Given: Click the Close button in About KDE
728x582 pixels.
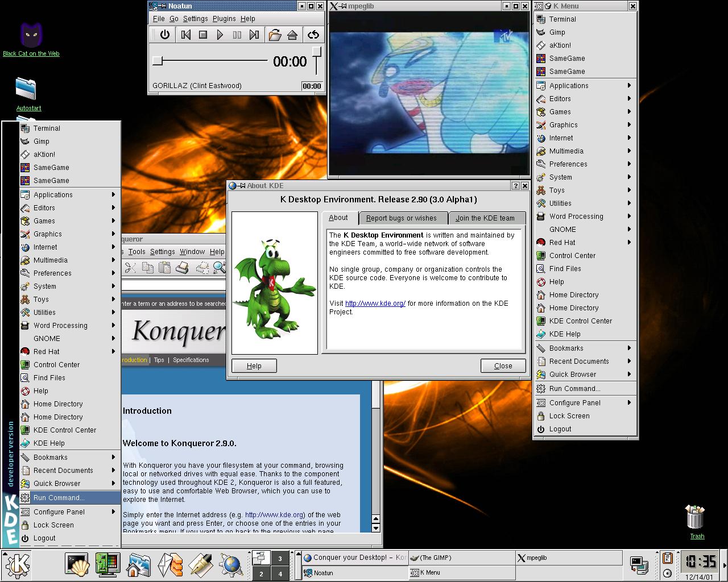Looking at the screenshot, I should coord(503,366).
